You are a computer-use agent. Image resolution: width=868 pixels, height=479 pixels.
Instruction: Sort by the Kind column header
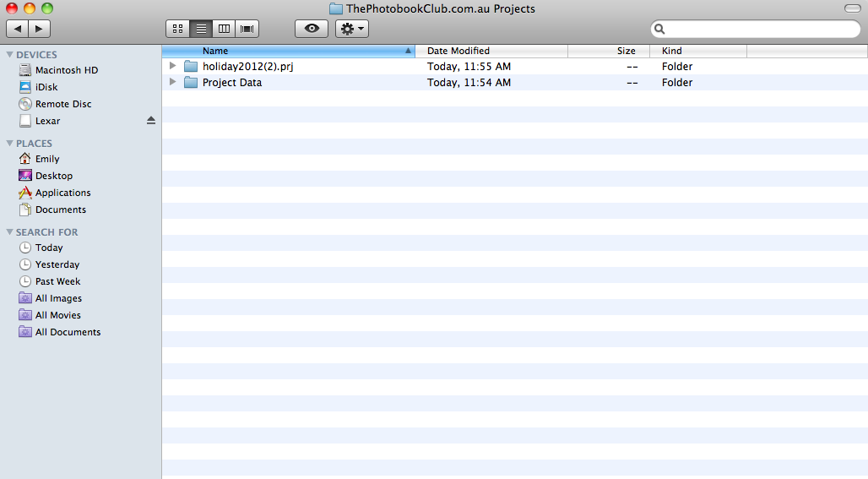(698, 51)
